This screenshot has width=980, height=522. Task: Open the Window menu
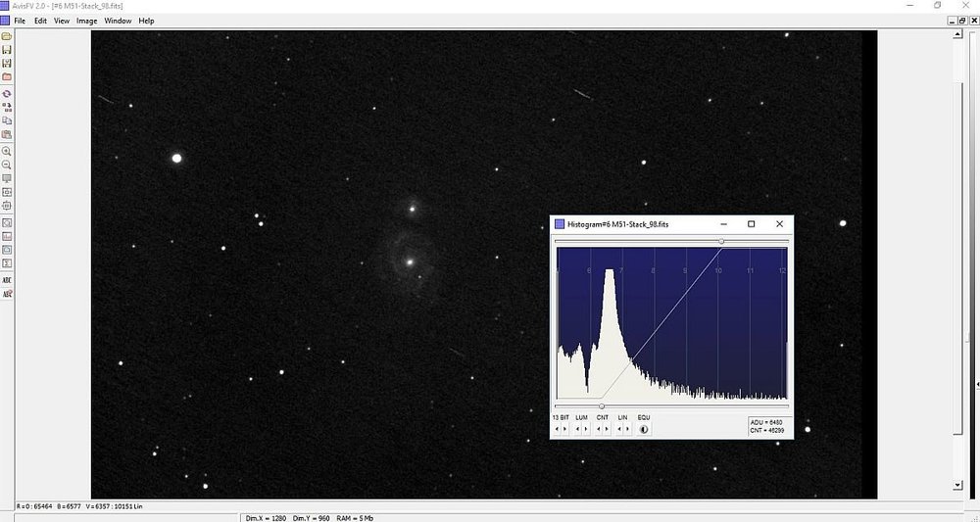118,21
